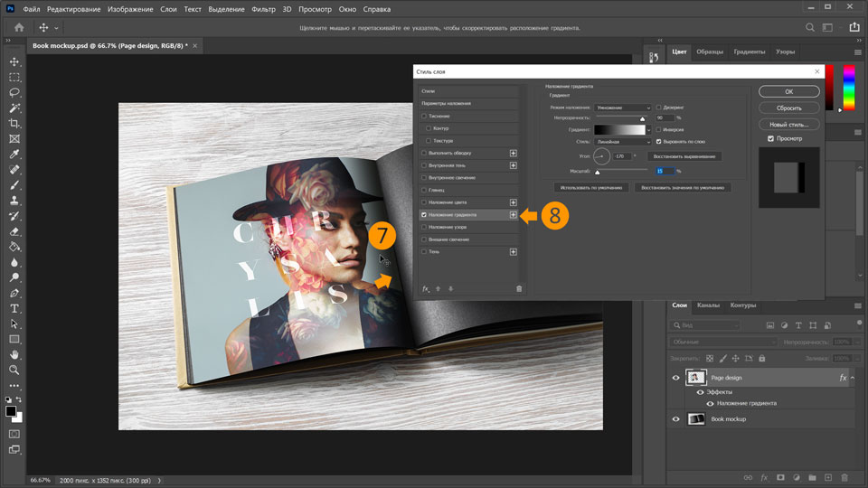This screenshot has height=488, width=868.
Task: Select the Crop tool
Action: pos(14,123)
